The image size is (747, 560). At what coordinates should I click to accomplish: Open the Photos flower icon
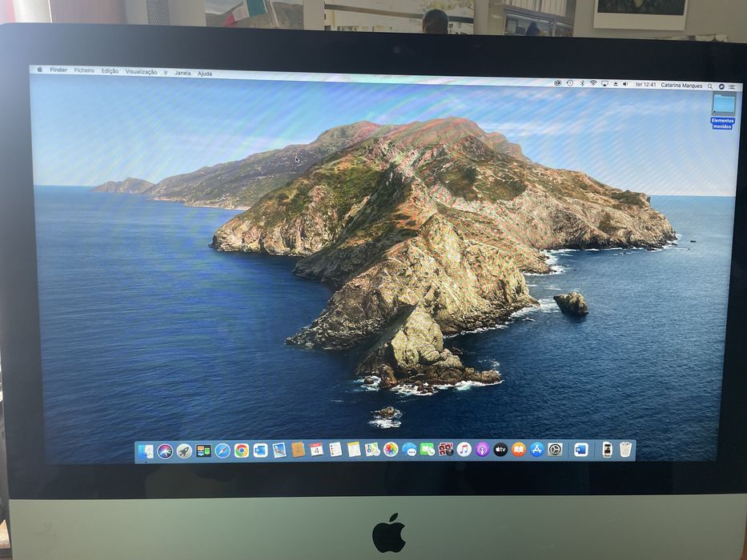point(391,450)
